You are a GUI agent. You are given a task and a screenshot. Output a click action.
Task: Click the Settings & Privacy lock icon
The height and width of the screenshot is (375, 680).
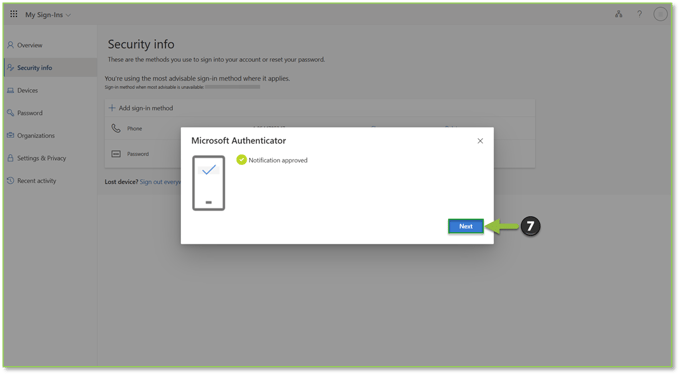10,158
